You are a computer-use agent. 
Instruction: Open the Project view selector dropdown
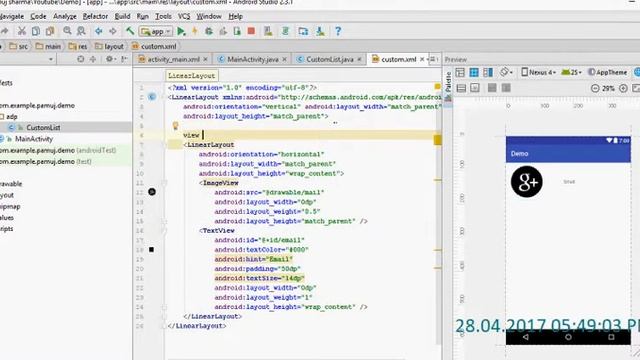click(x=51, y=59)
